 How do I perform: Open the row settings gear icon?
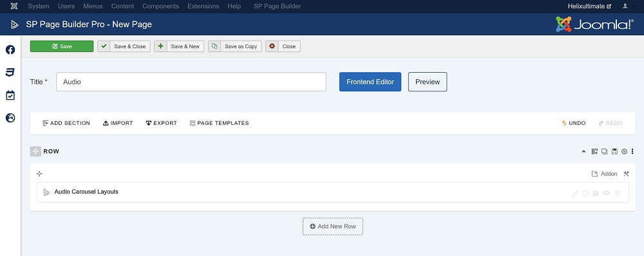[x=624, y=151]
